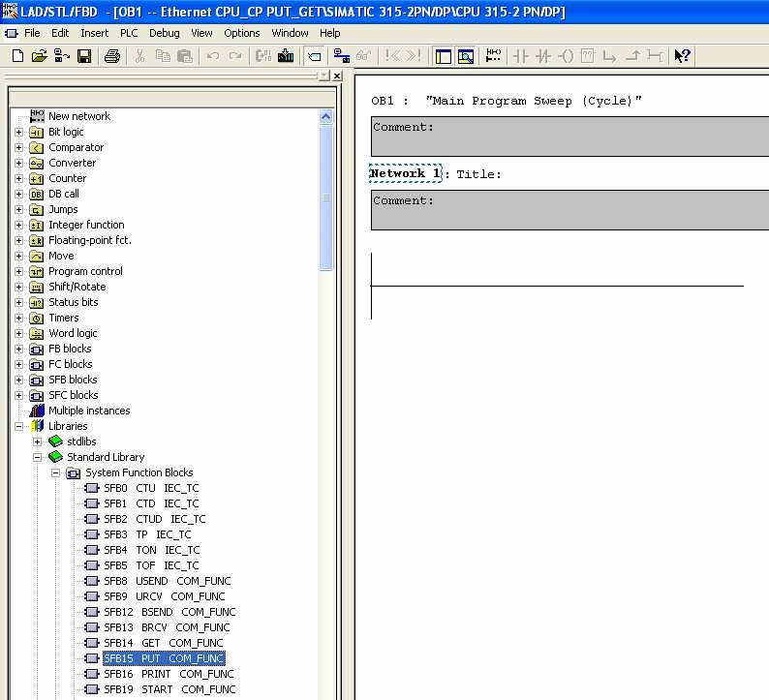Close the program elements catalog pane

click(337, 76)
